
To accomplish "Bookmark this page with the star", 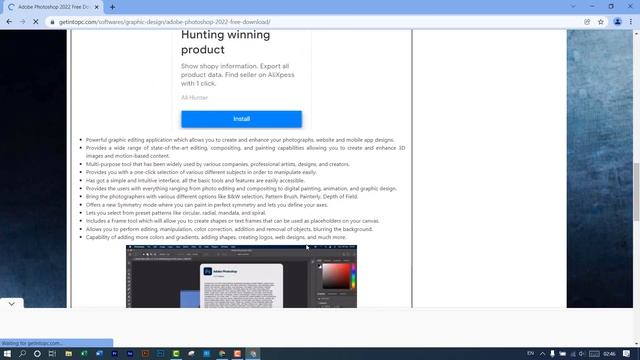I will tap(601, 22).
